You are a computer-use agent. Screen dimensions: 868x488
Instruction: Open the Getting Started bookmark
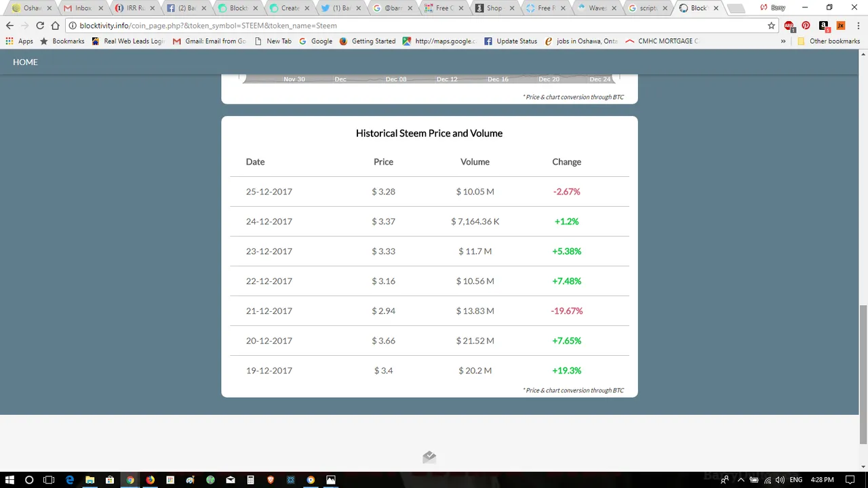pos(367,41)
